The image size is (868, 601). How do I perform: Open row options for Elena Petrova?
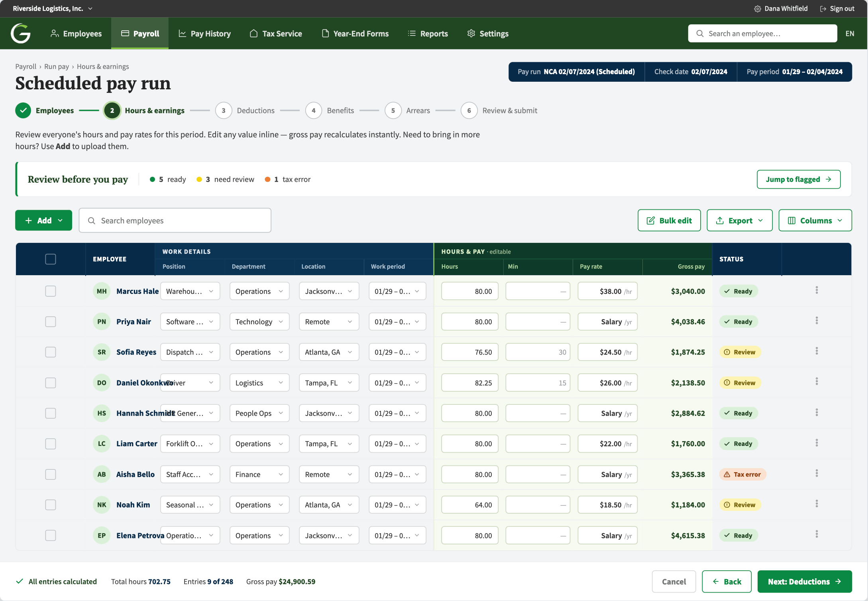coord(817,534)
